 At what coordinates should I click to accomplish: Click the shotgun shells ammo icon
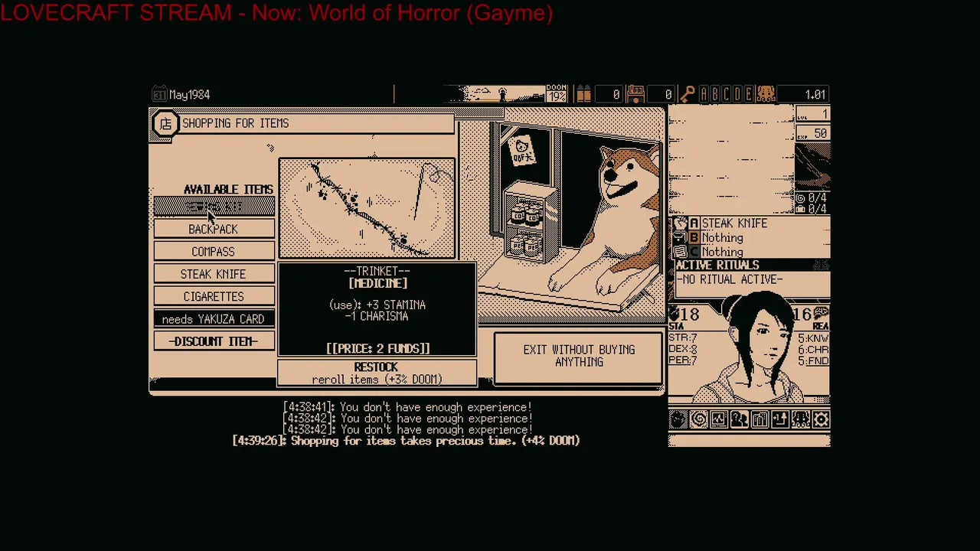[x=583, y=94]
